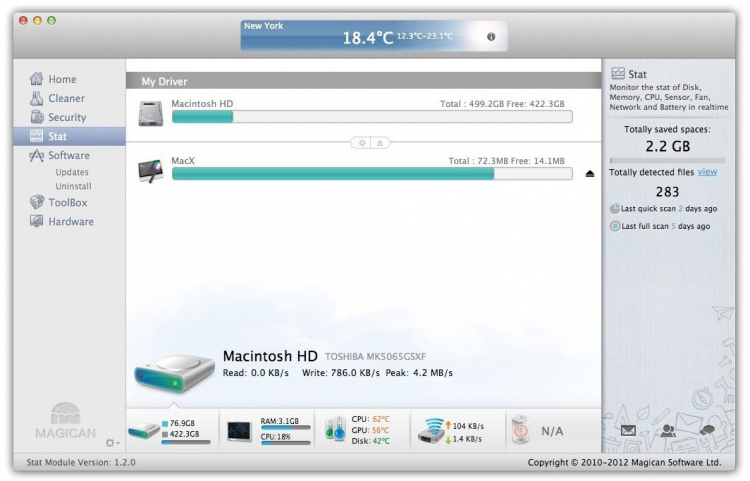Click the 2.2 GB saved spaces value

[668, 146]
